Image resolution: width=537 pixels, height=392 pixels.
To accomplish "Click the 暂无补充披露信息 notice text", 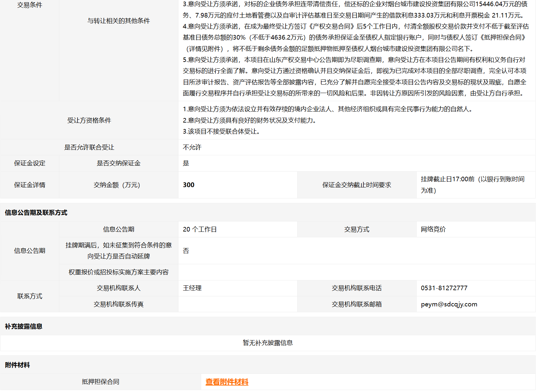I will tap(268, 343).
